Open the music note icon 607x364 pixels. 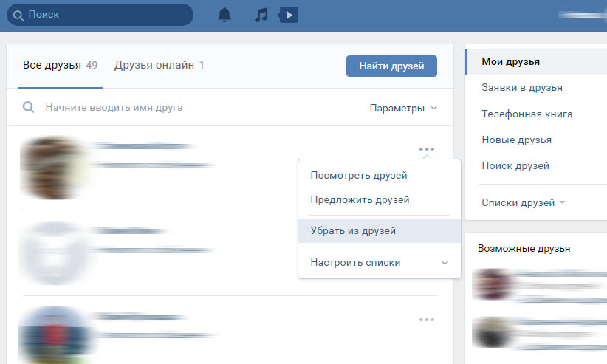click(261, 15)
